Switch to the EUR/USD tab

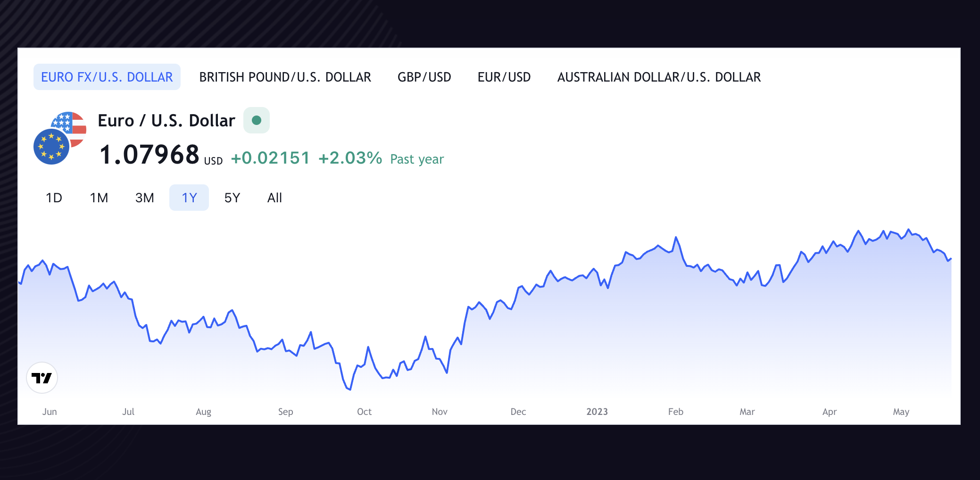[x=504, y=77]
